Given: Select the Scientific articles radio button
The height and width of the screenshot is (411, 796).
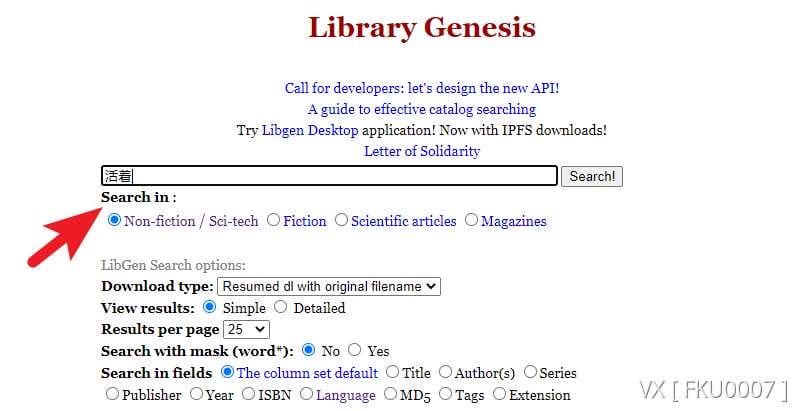Looking at the screenshot, I should tap(342, 220).
